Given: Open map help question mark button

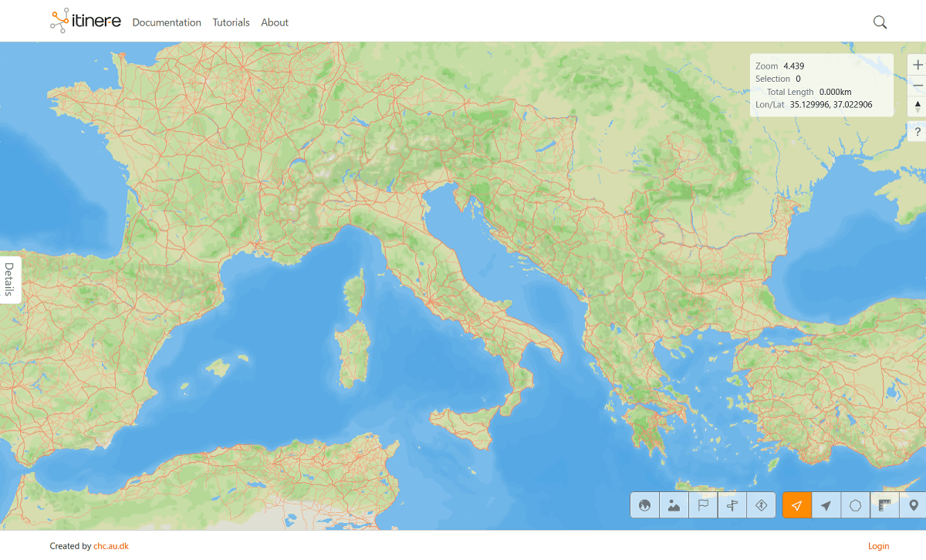Looking at the screenshot, I should pyautogui.click(x=918, y=132).
